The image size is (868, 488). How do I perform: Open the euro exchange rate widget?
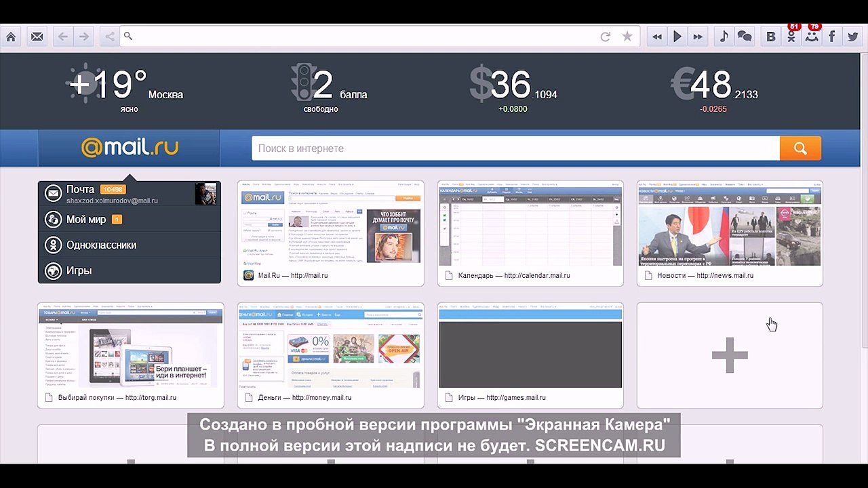click(x=714, y=88)
